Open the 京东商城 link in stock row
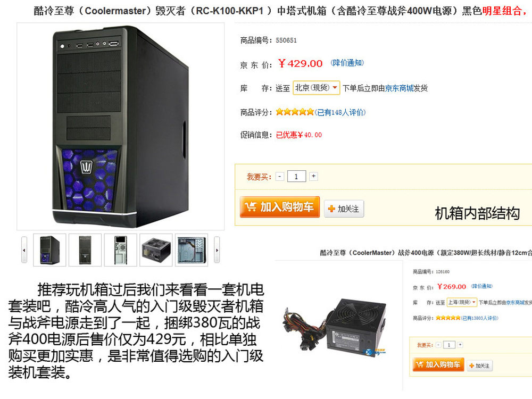Screen dimensions: 532x399 399,88
